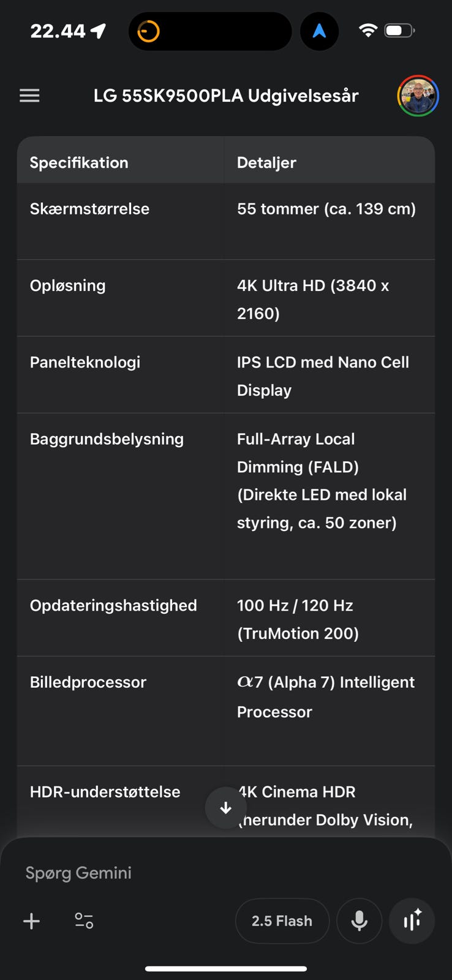This screenshot has width=452, height=980.
Task: Tap the 'Opdateringshastighed' row label
Action: [113, 605]
